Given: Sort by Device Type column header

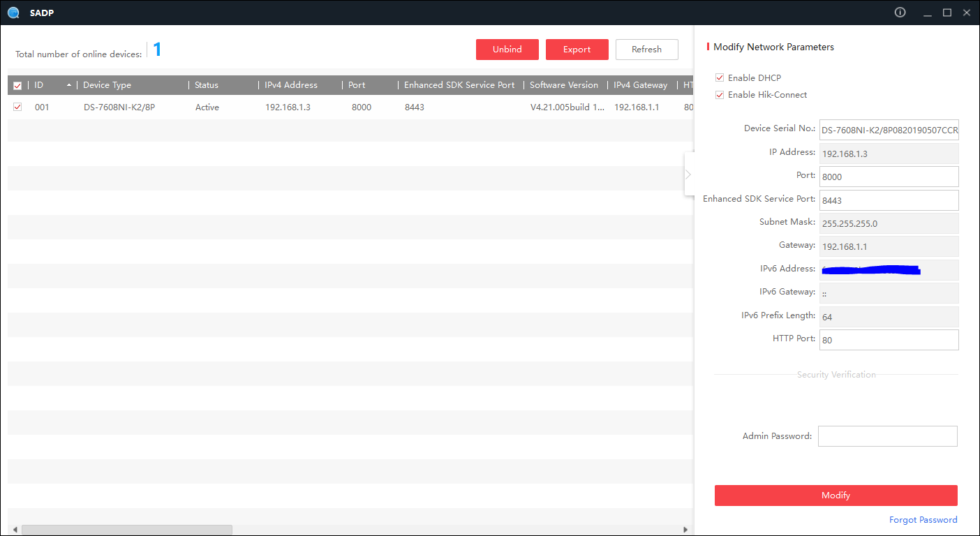Looking at the screenshot, I should [x=107, y=85].
